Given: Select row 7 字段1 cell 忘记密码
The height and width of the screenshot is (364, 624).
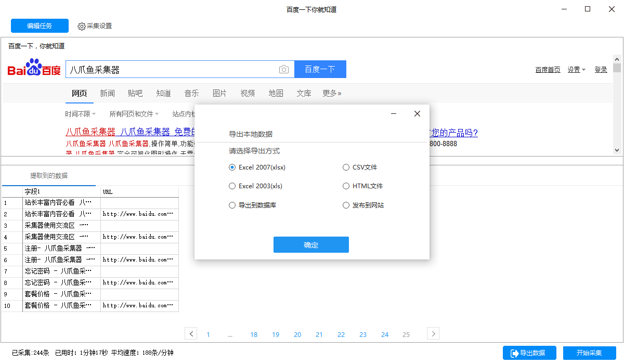Looking at the screenshot, I should pos(62,271).
